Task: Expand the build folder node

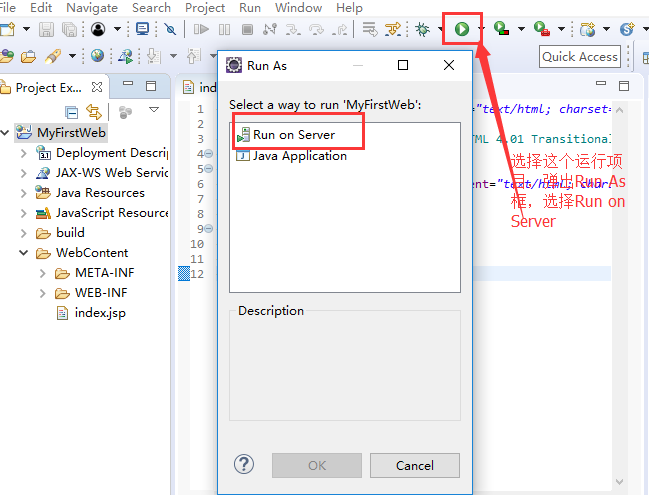Action: (x=24, y=233)
